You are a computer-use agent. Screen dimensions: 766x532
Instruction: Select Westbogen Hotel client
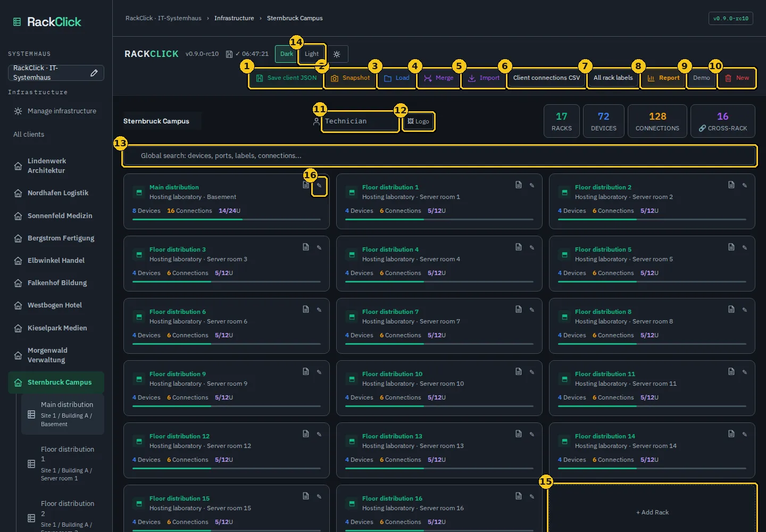56,305
